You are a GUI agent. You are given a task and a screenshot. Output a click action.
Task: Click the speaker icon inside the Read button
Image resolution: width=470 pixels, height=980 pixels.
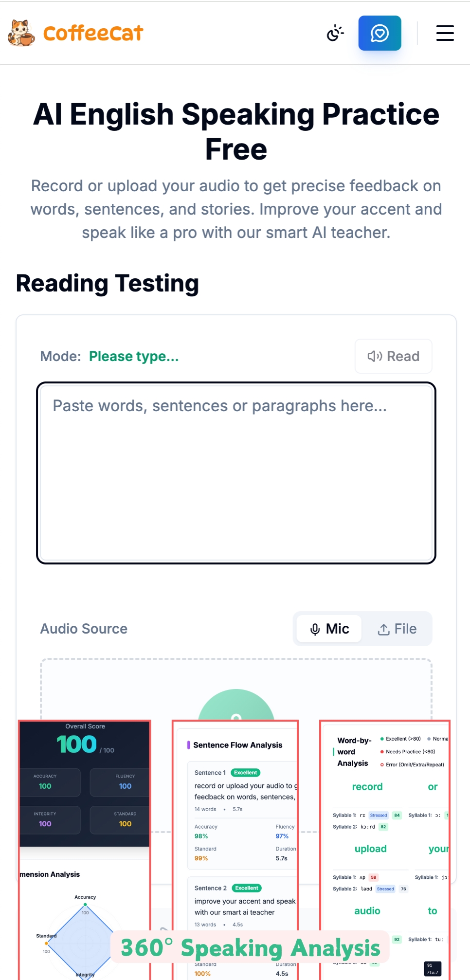[375, 356]
